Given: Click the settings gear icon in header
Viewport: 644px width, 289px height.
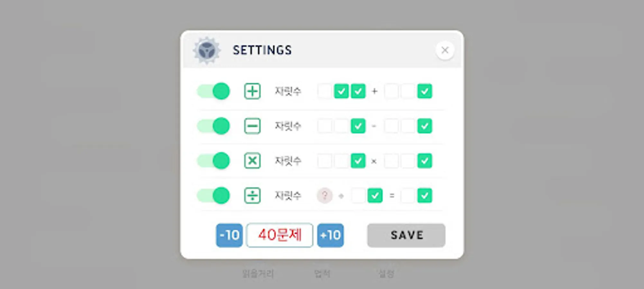Looking at the screenshot, I should pos(207,50).
